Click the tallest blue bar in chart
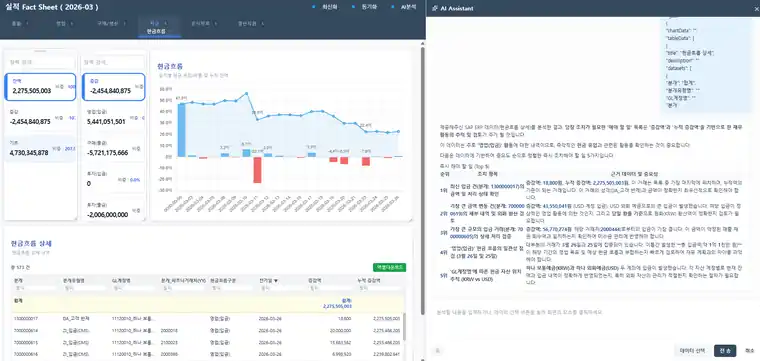 181,130
